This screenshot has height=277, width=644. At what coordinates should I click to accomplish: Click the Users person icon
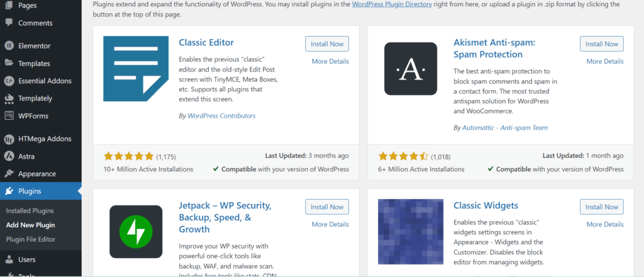tap(9, 259)
